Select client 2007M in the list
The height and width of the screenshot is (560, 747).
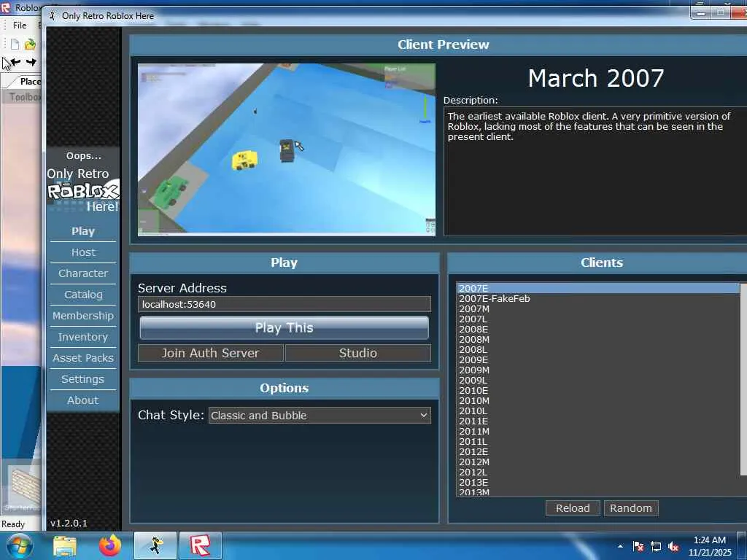[598, 308]
